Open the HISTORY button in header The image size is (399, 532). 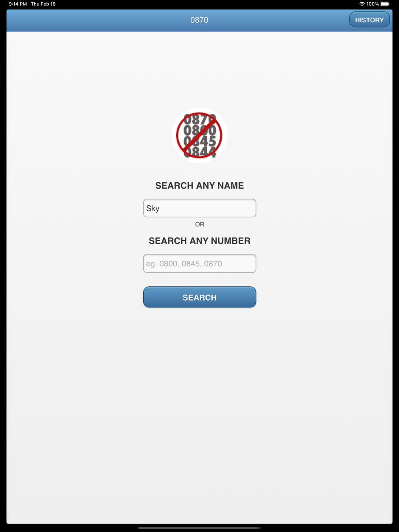click(x=369, y=20)
